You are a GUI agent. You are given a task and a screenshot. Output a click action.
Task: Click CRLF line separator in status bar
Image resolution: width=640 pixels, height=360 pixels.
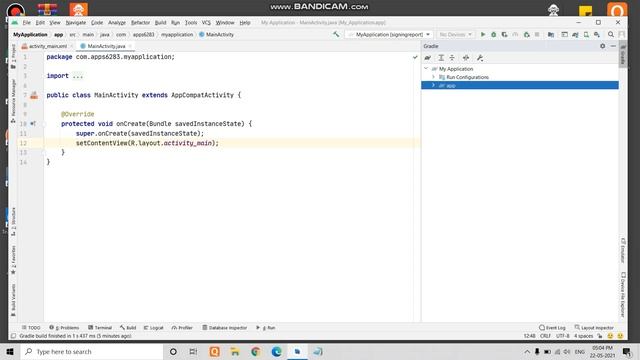[x=545, y=336]
